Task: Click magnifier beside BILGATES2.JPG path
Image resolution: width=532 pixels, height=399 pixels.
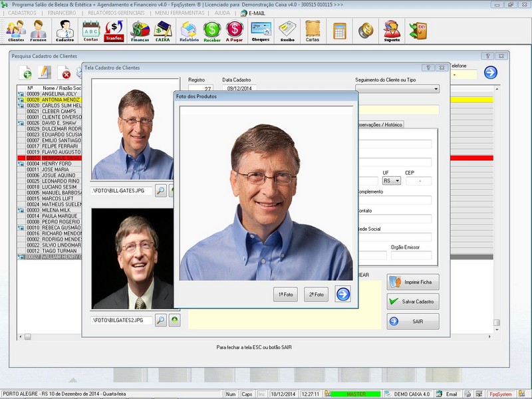Action: [x=161, y=321]
